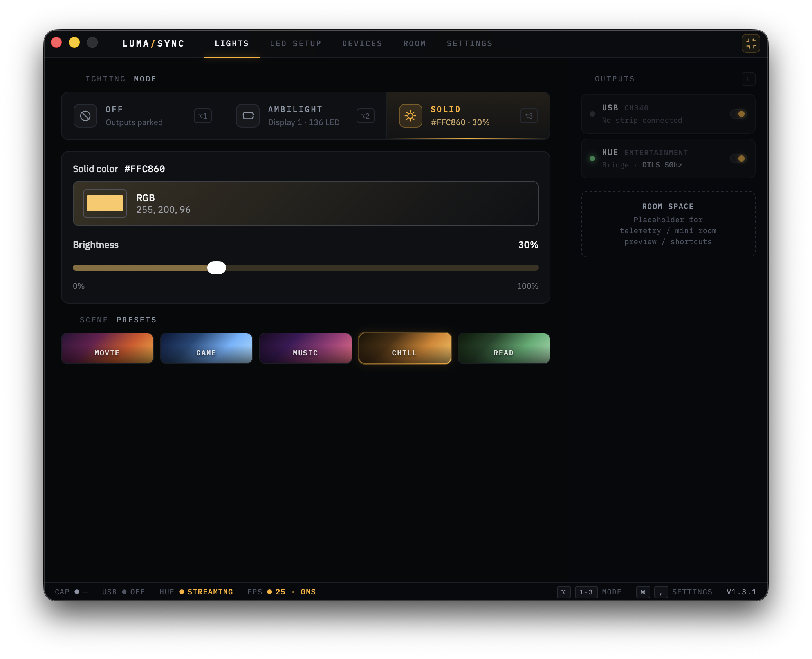Click the OFF mode circle-slash icon

pos(85,116)
